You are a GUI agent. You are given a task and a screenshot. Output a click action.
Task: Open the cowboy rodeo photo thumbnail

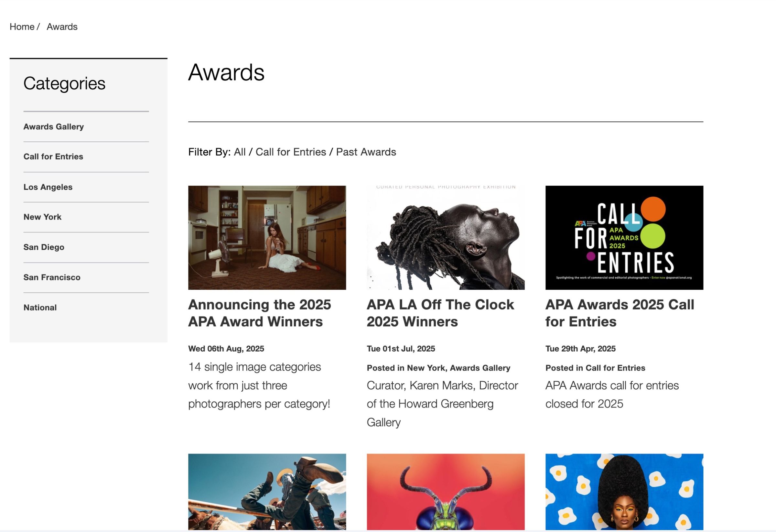pyautogui.click(x=267, y=491)
